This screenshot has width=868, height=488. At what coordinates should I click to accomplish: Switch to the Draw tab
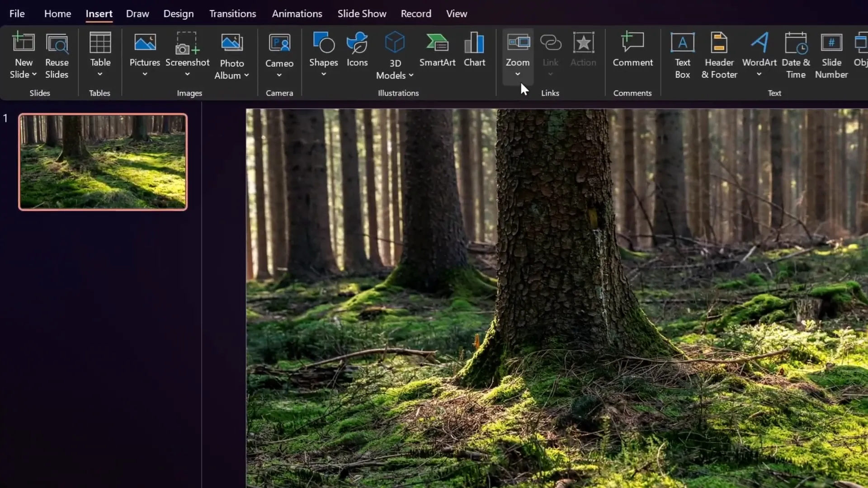(x=137, y=14)
